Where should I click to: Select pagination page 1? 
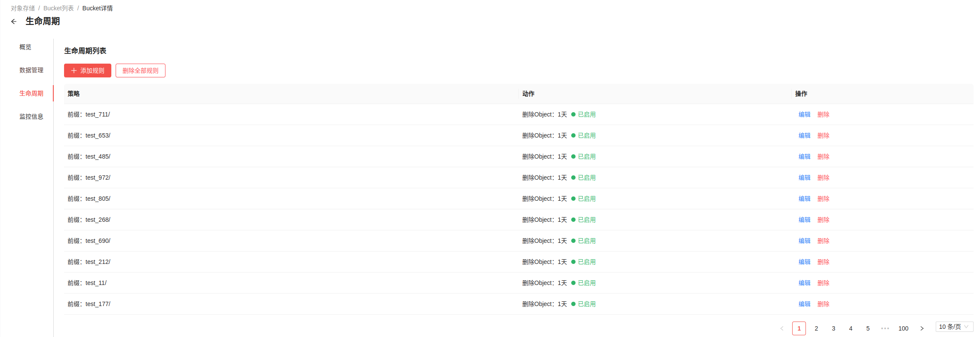click(799, 328)
